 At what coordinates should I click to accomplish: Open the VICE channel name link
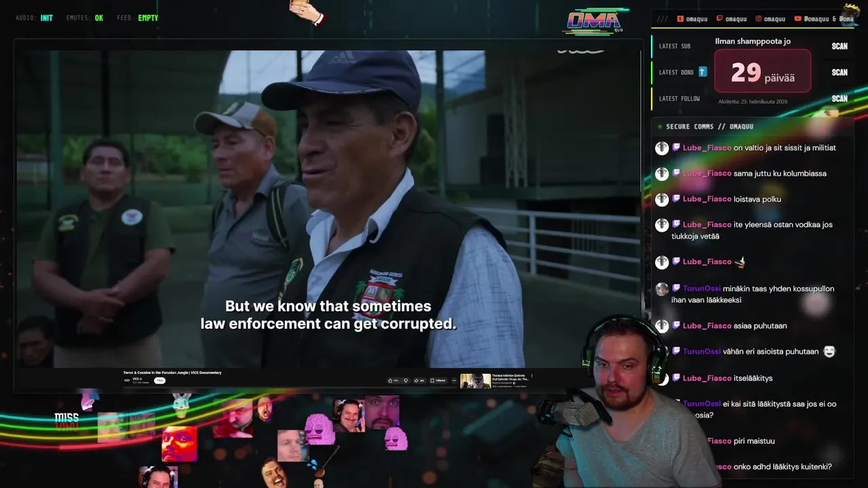point(137,378)
